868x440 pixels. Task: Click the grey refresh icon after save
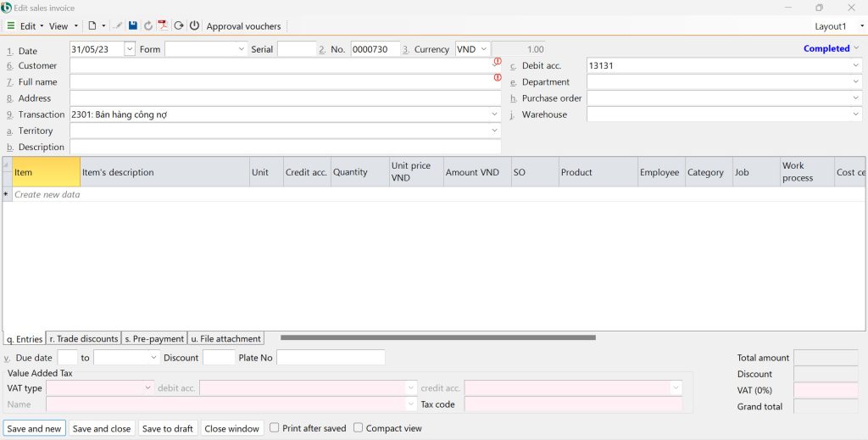[148, 26]
